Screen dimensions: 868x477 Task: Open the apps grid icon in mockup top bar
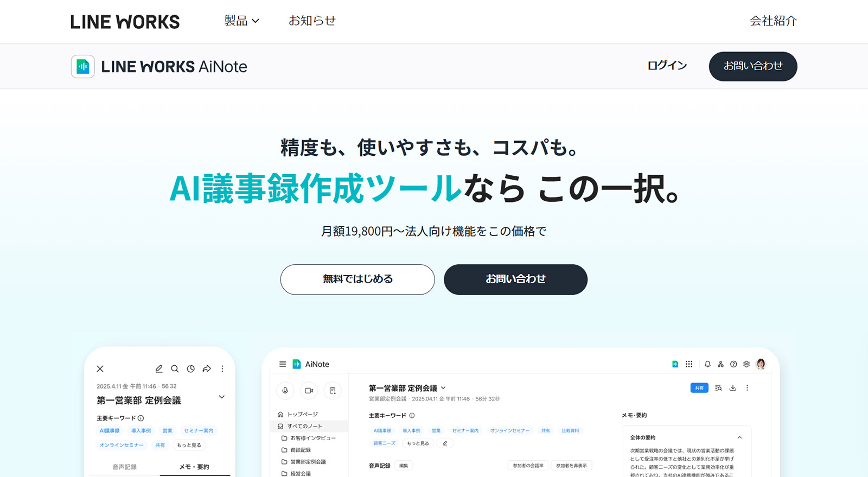point(689,364)
